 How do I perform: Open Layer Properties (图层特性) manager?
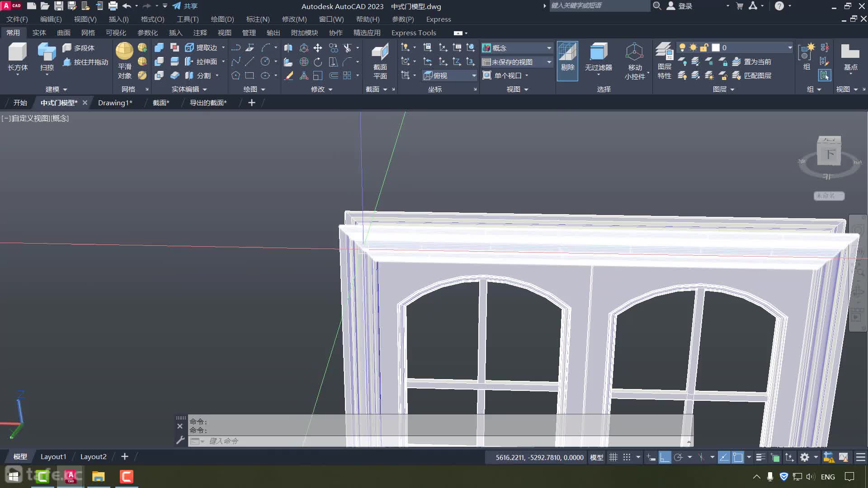tap(664, 61)
